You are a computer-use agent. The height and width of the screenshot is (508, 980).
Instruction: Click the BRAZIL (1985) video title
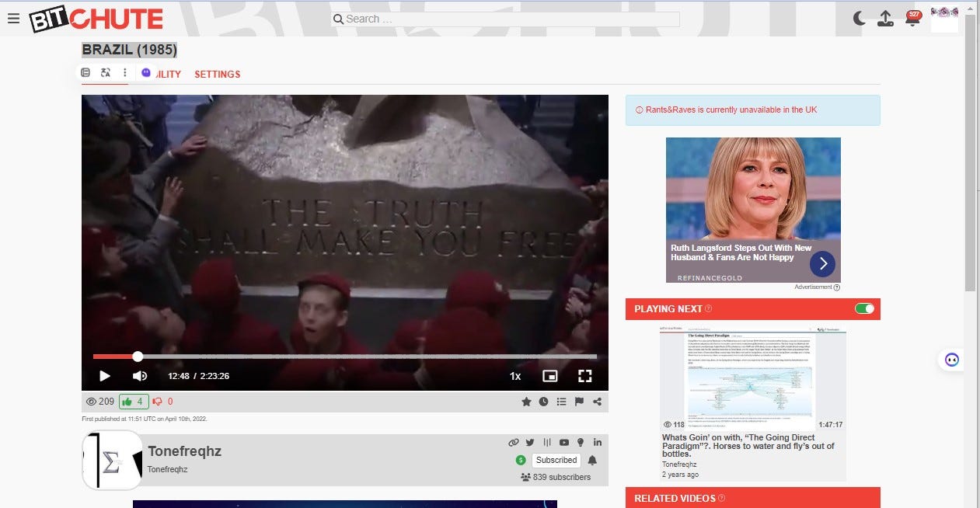tap(130, 50)
